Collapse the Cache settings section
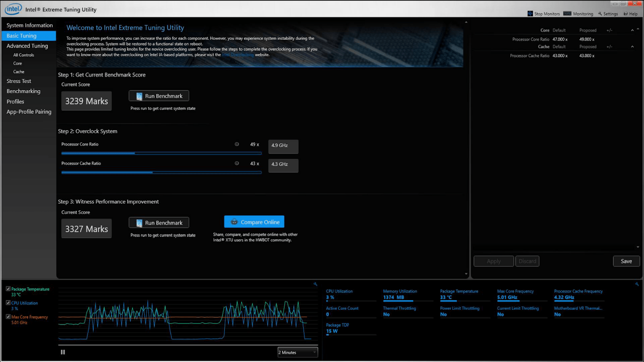 pyautogui.click(x=632, y=47)
